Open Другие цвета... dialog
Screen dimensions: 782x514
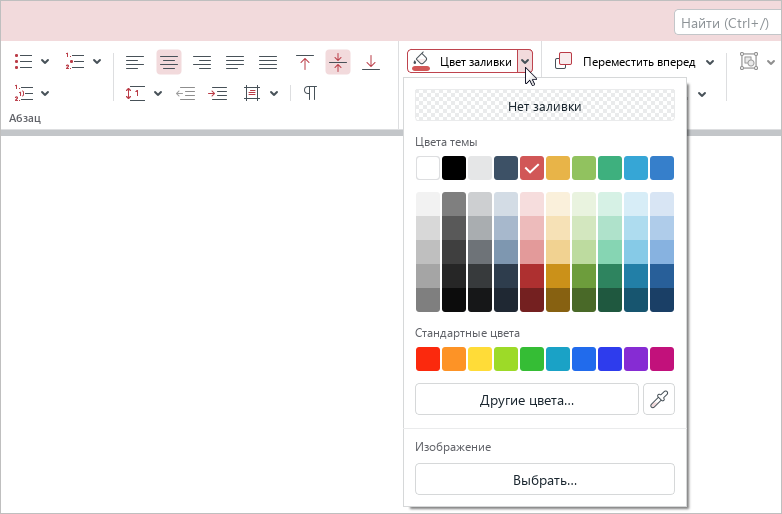click(x=526, y=400)
